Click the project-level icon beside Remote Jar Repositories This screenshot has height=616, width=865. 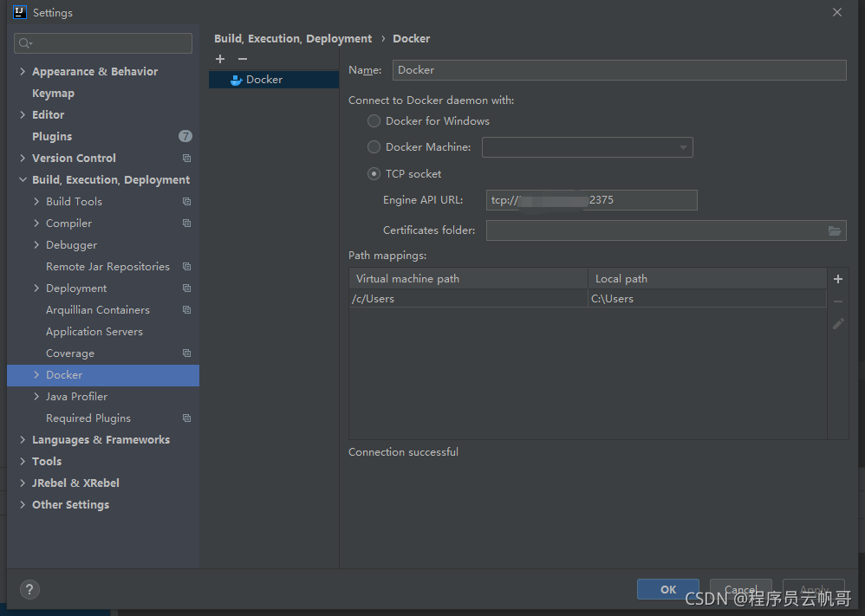[187, 266]
